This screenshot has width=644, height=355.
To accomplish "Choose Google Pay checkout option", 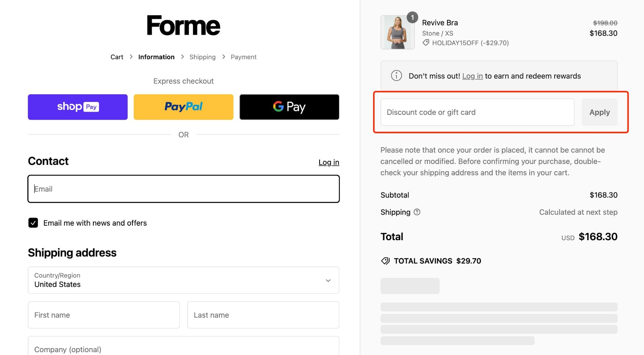I will [289, 107].
